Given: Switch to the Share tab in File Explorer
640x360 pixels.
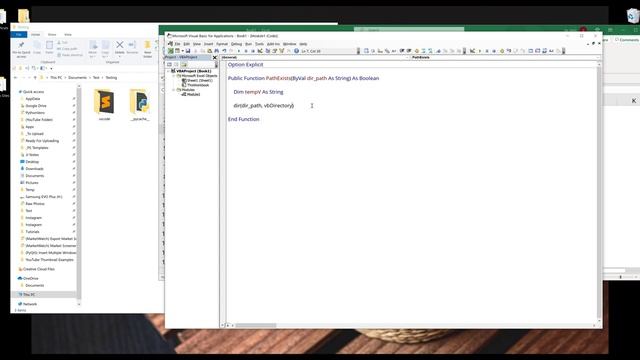Looking at the screenshot, I should [52, 35].
